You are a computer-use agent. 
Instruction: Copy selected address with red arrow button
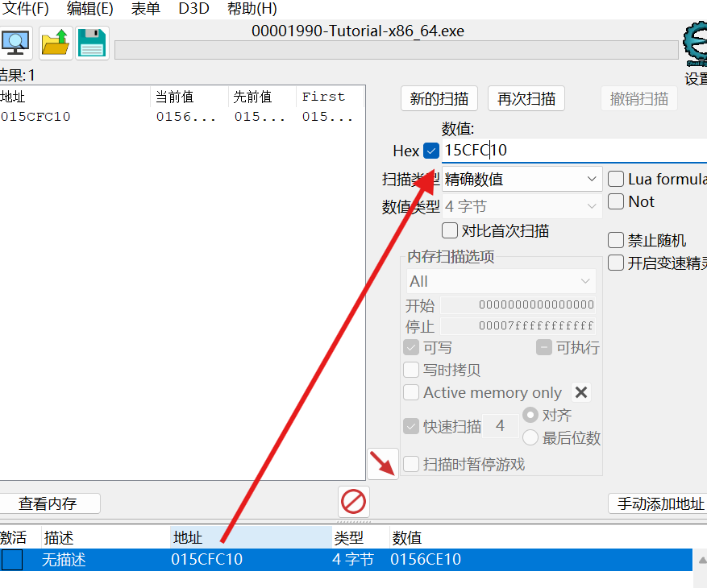click(x=383, y=464)
